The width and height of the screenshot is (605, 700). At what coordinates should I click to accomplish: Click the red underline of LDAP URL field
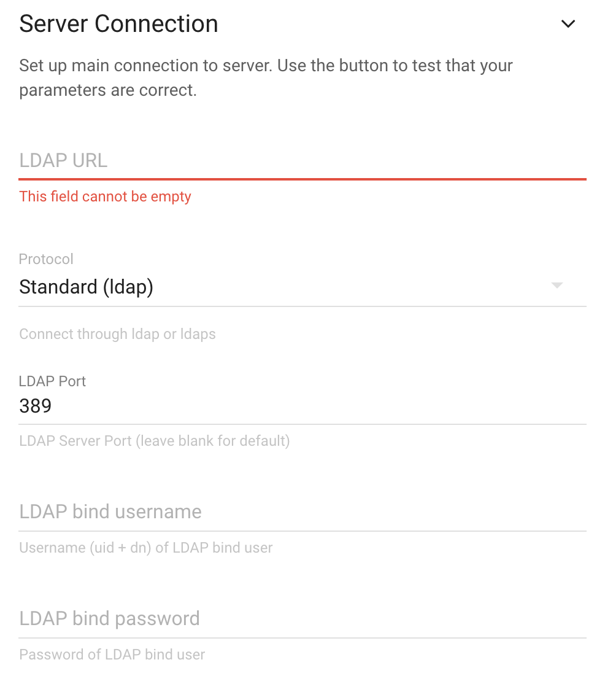302,179
